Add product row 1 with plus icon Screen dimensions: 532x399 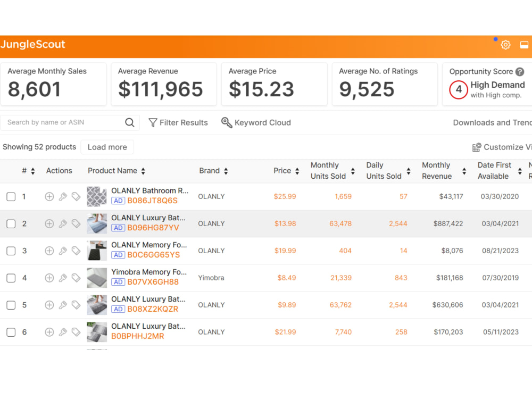49,196
